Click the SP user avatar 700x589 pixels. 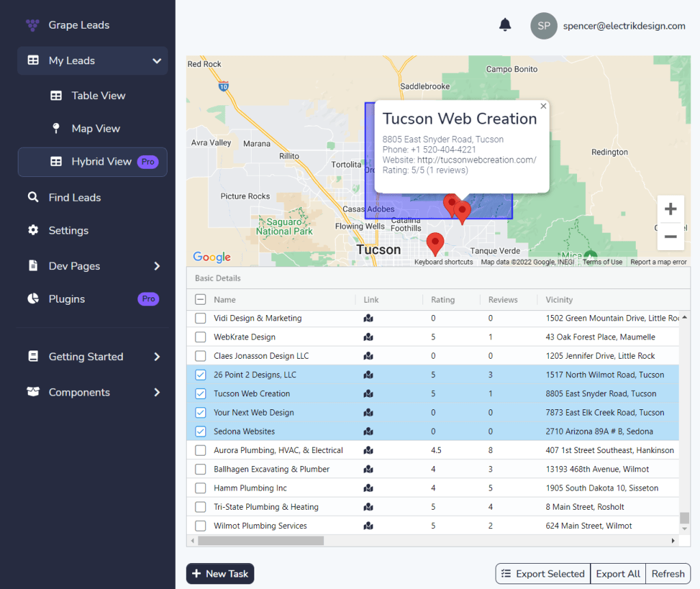point(543,26)
